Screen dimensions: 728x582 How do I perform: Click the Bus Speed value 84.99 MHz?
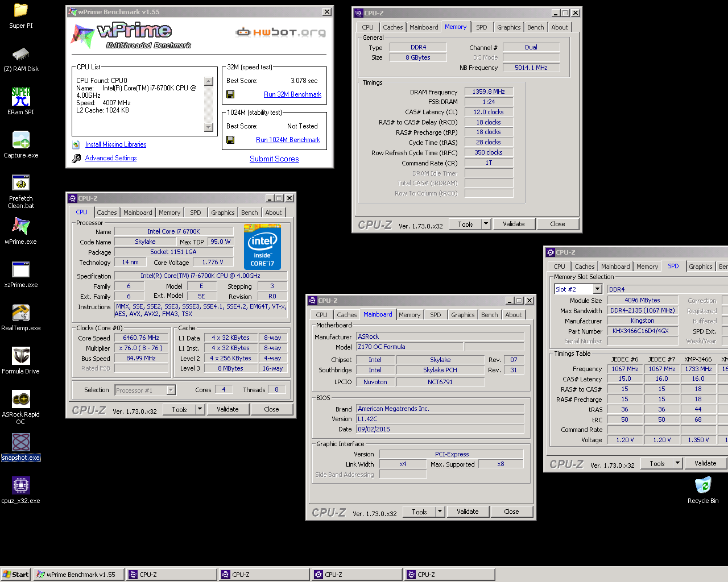pyautogui.click(x=141, y=358)
